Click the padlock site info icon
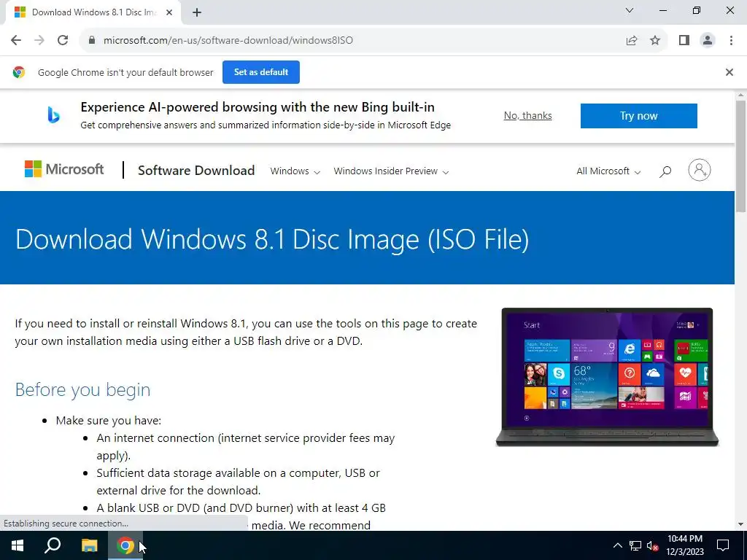Screen dimensions: 747x560 click(x=92, y=40)
